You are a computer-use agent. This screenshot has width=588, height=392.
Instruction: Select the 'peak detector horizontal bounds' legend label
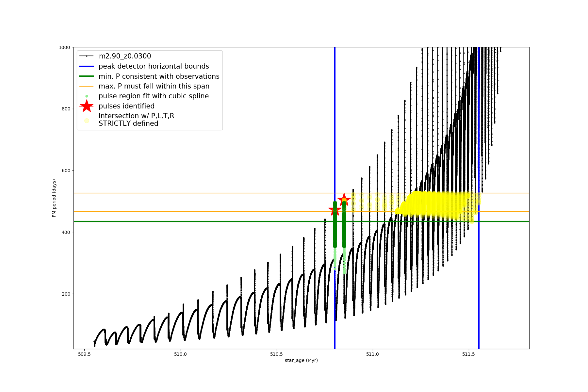pos(154,66)
